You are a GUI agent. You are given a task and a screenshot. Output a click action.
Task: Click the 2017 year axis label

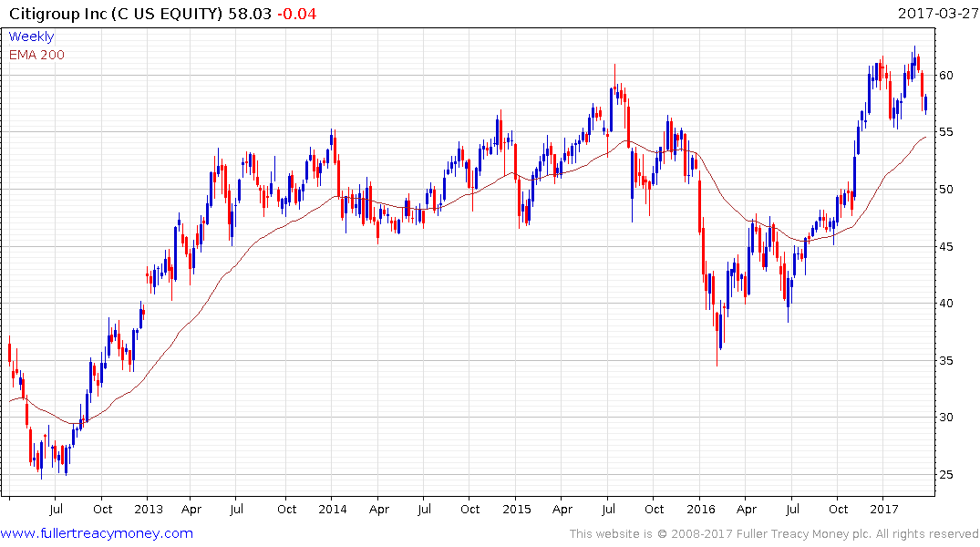884,509
